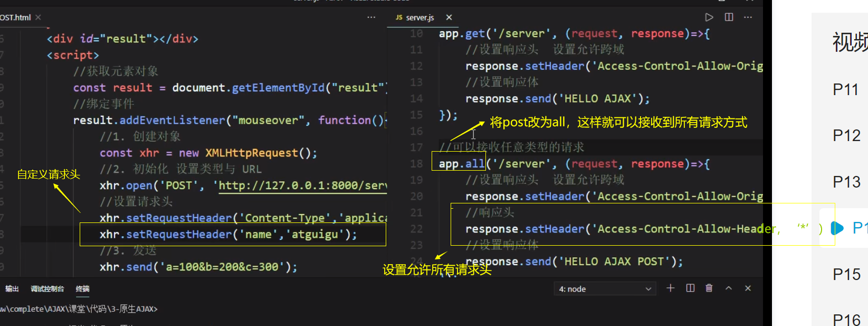Open video P16 in the playlist
The height and width of the screenshot is (326, 868).
pyautogui.click(x=847, y=320)
